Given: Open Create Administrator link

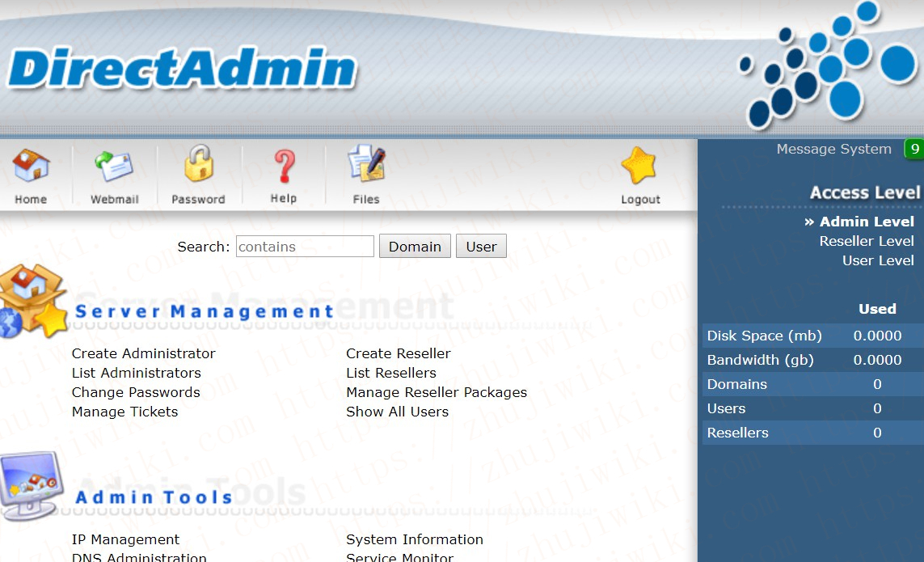Looking at the screenshot, I should (x=143, y=353).
